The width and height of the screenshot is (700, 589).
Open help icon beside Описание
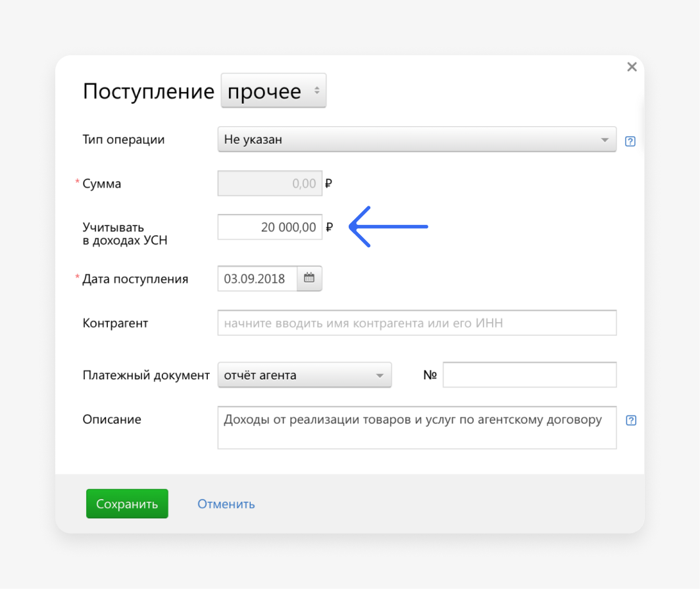631,420
